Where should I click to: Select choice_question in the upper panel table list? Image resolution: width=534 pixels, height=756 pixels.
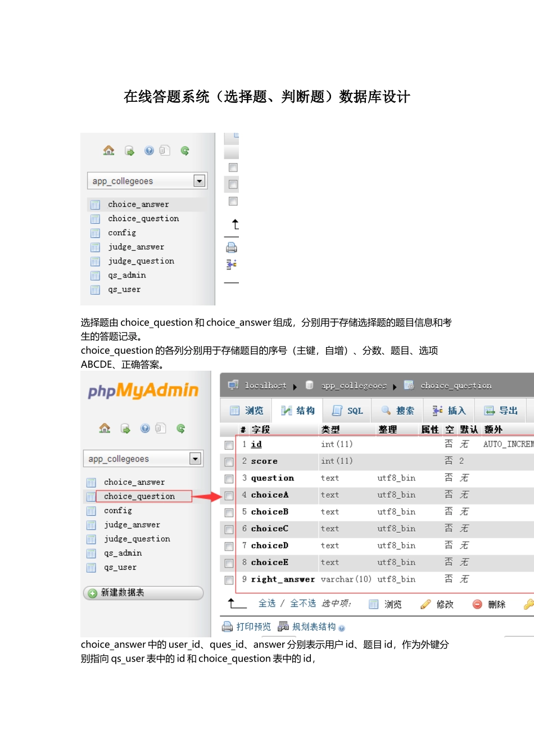[143, 219]
